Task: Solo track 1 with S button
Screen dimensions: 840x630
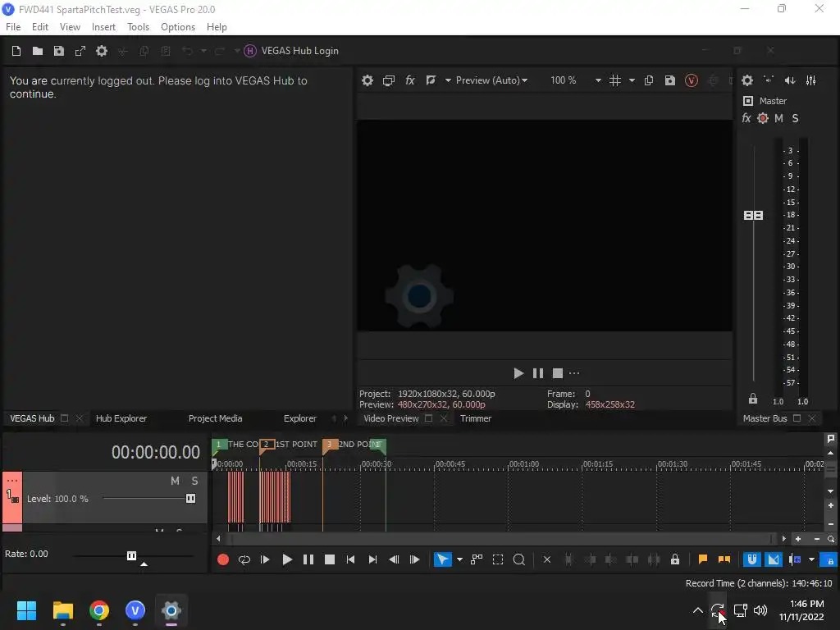Action: (x=195, y=481)
